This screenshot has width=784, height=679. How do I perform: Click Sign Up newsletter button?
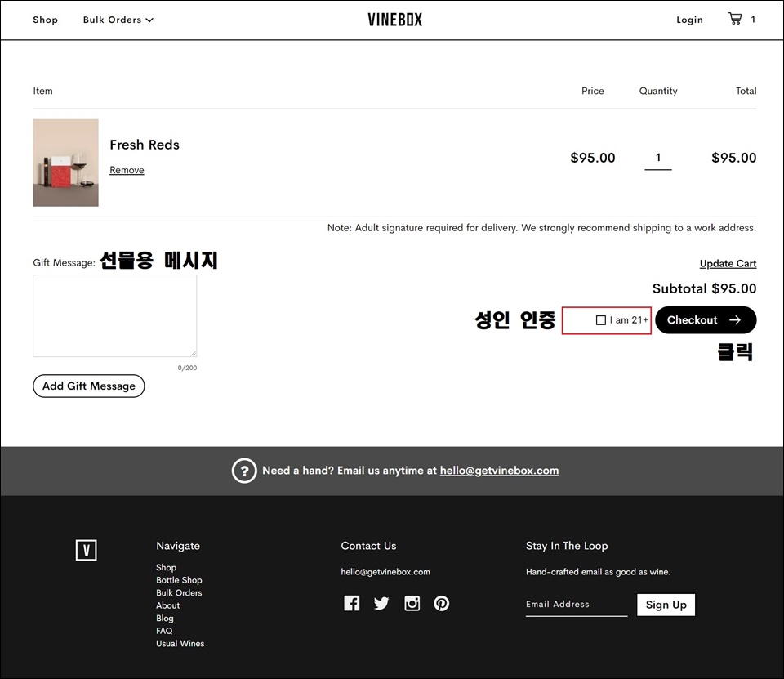tap(666, 605)
